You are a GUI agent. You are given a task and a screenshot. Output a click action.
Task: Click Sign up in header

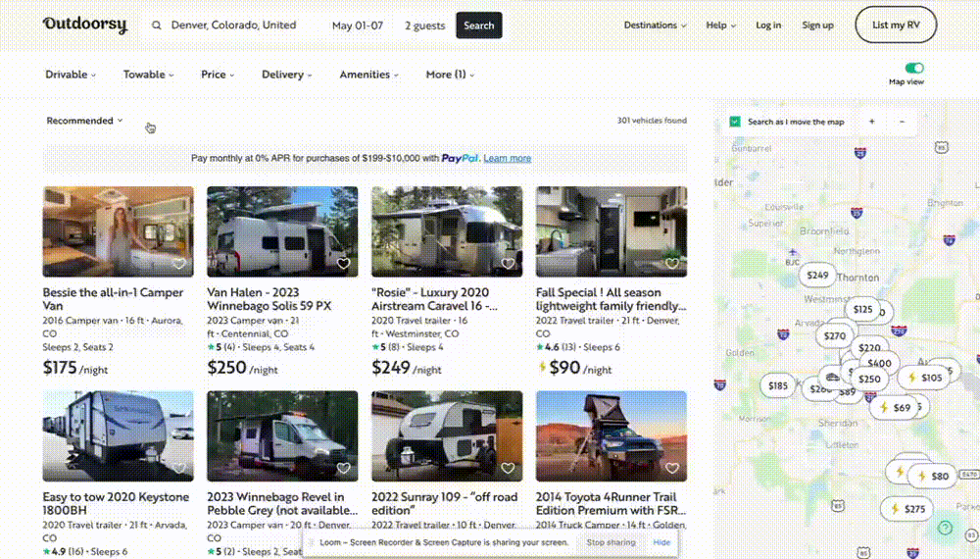(x=817, y=25)
